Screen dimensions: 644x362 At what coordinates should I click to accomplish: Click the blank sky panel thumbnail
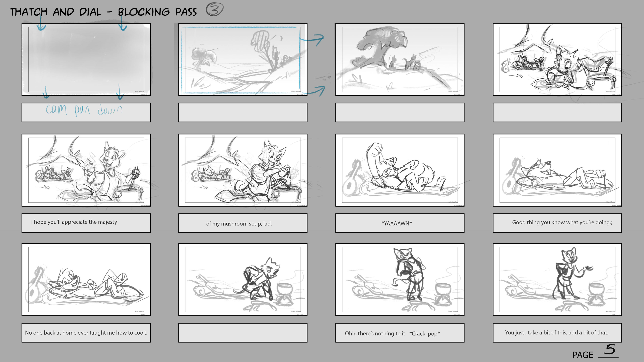tap(86, 59)
